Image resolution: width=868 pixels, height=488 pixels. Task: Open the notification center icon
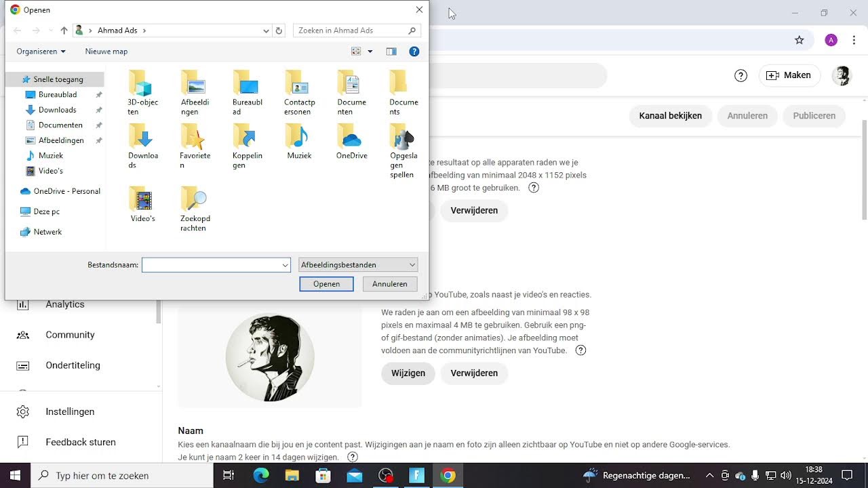(847, 475)
